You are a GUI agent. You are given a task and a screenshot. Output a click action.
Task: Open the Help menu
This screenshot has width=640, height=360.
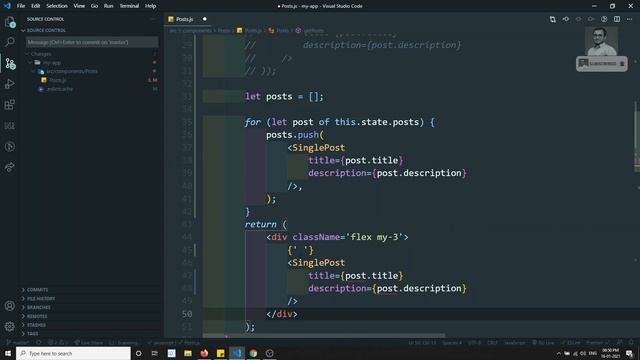click(x=150, y=6)
